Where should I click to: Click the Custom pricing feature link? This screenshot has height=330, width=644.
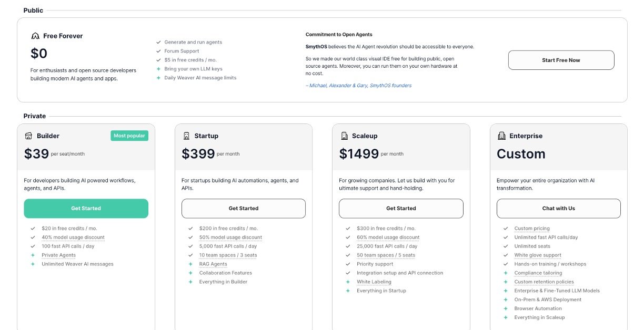(x=532, y=229)
